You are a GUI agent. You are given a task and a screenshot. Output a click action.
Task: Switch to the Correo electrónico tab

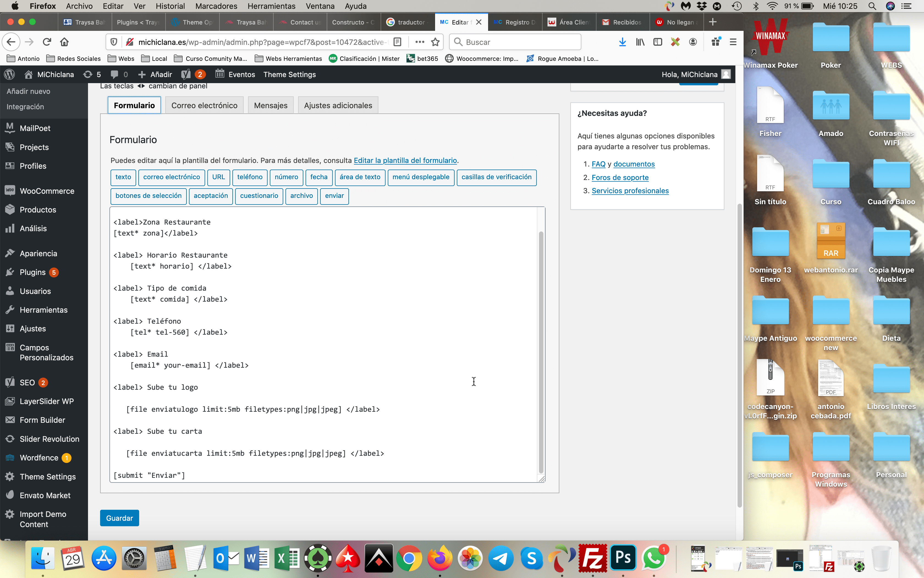click(204, 105)
